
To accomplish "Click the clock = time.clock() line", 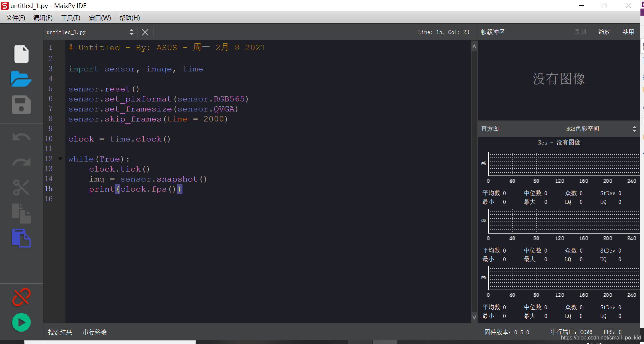I will click(x=119, y=139).
